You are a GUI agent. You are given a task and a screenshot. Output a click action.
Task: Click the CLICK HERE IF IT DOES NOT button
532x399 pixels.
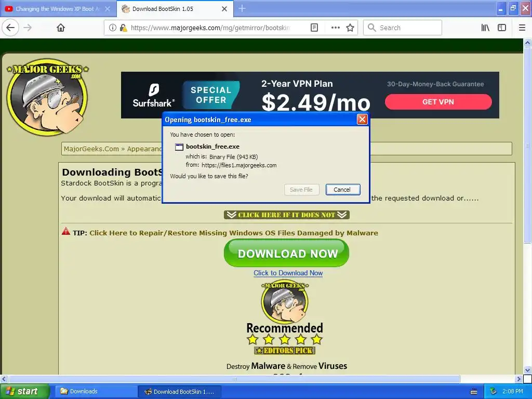click(x=287, y=215)
